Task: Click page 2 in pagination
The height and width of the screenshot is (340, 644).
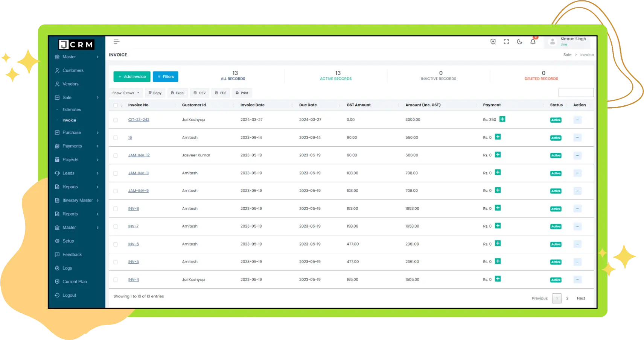Action: coord(567,298)
